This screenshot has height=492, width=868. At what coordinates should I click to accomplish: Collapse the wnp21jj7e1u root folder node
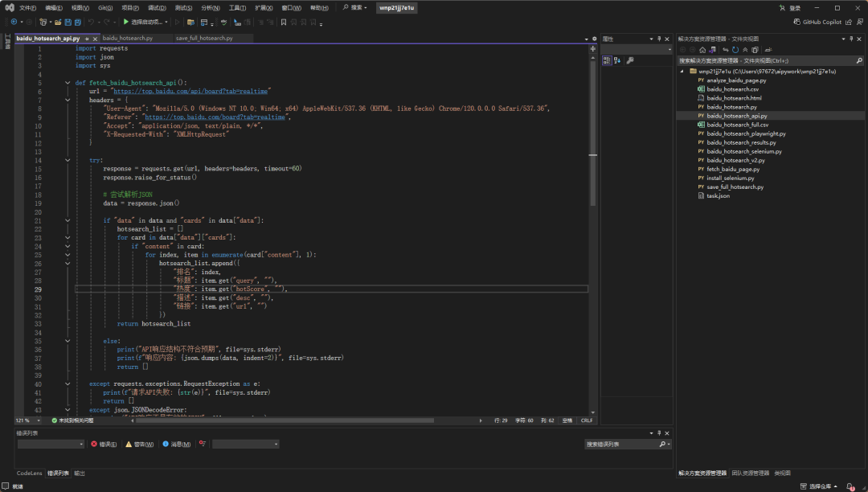tap(682, 72)
